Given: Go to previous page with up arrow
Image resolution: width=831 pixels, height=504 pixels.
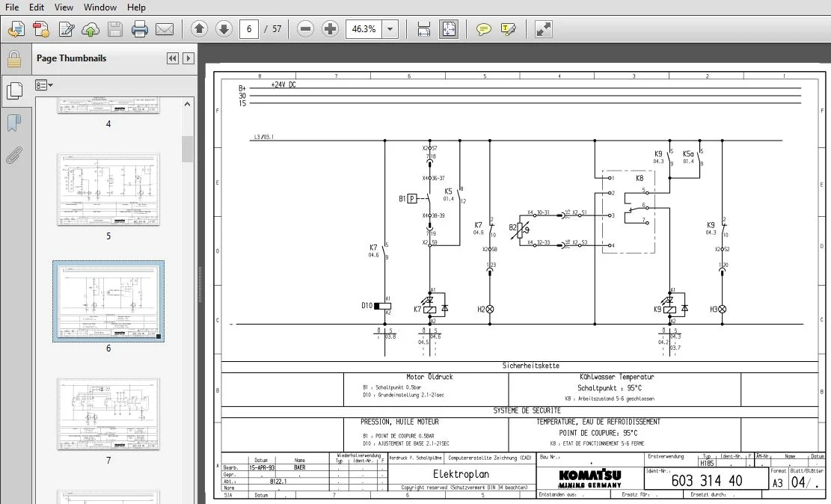Looking at the screenshot, I should coord(199,29).
